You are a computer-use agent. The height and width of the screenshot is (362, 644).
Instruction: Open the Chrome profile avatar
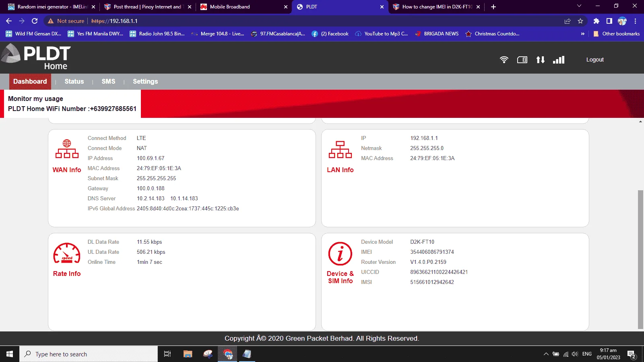(622, 21)
